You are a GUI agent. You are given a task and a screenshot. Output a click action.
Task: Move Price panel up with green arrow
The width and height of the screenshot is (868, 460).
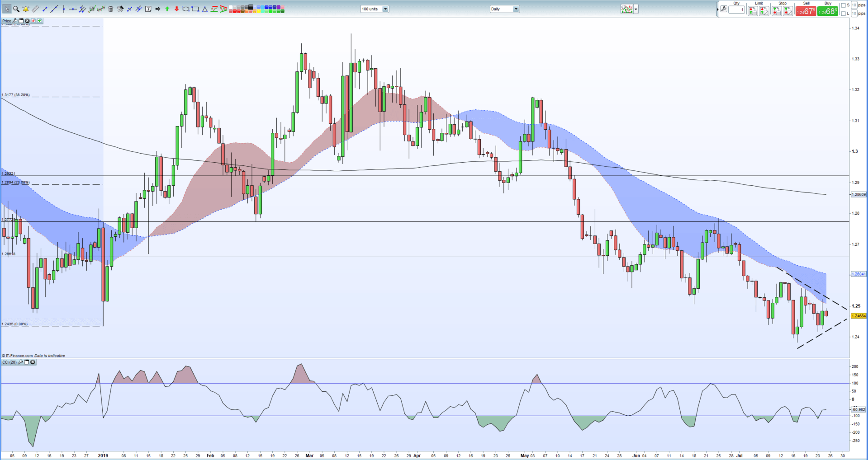point(39,21)
